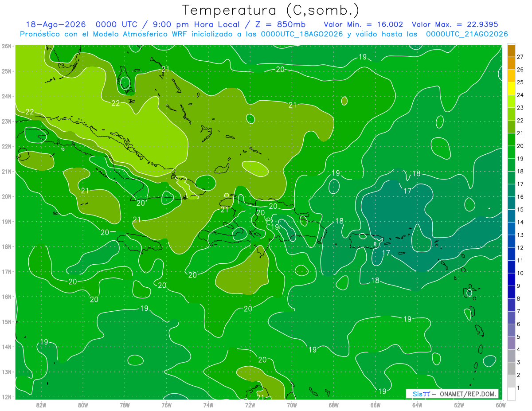The width and height of the screenshot is (532, 411).
Task: Click legend swatch between 22 and 23
Action: coord(511,114)
